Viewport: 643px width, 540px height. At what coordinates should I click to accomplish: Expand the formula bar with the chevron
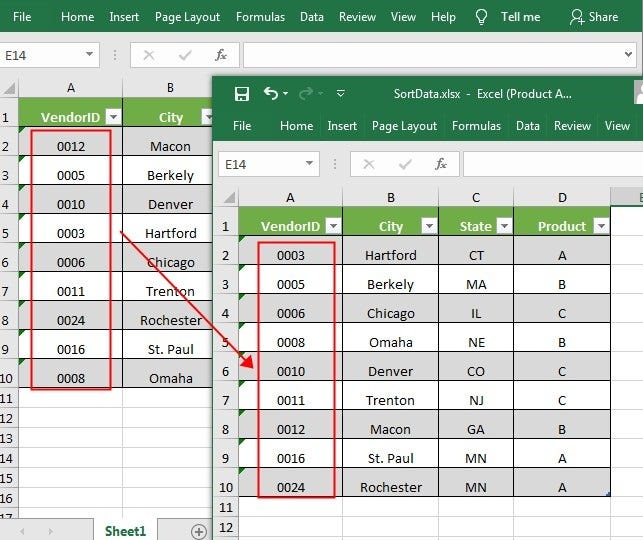(628, 54)
